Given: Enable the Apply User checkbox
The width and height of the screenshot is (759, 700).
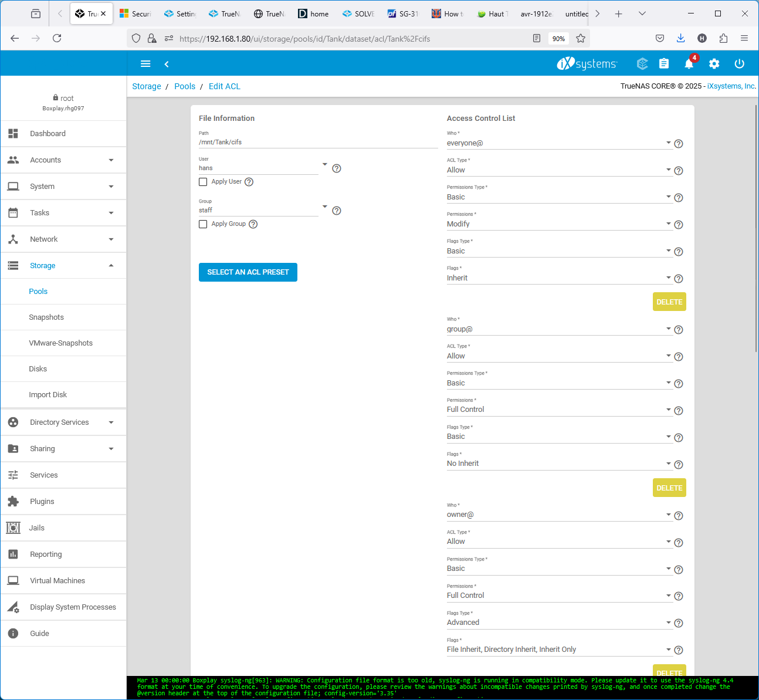Looking at the screenshot, I should [203, 182].
